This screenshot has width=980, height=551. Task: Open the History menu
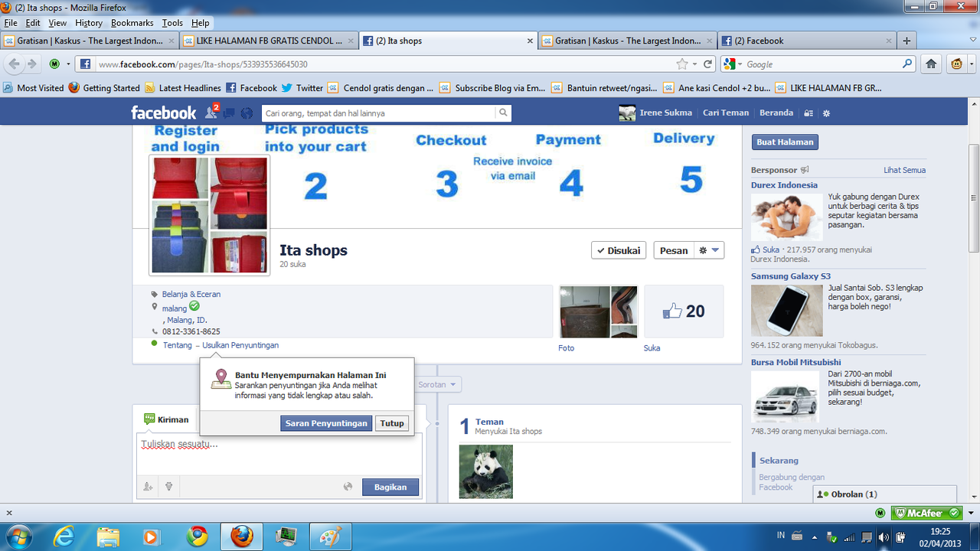click(89, 23)
